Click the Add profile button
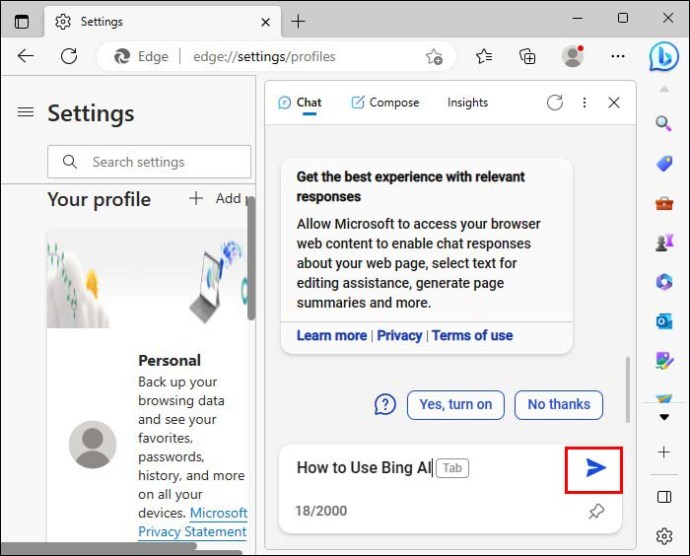690x556 pixels. [x=220, y=199]
